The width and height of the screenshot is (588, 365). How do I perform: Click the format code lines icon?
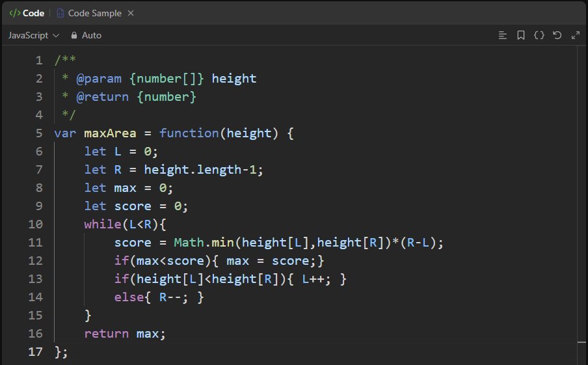(503, 35)
